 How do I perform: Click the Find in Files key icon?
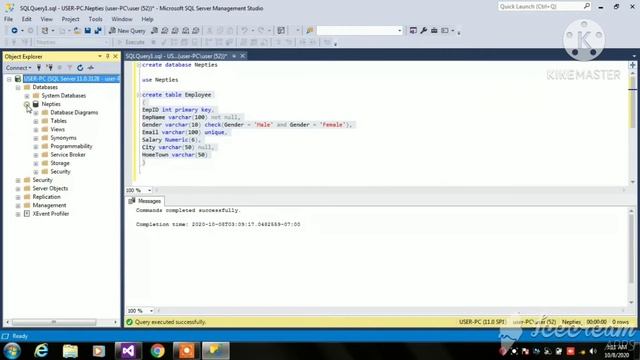point(310,31)
